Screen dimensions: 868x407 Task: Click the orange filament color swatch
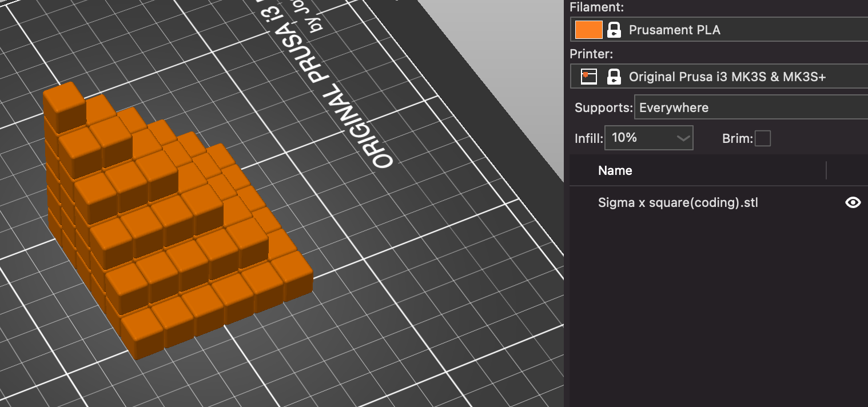pos(589,30)
